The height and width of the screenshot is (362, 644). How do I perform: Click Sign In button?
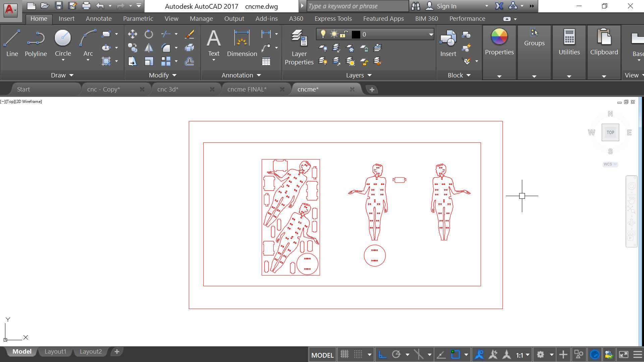446,6
